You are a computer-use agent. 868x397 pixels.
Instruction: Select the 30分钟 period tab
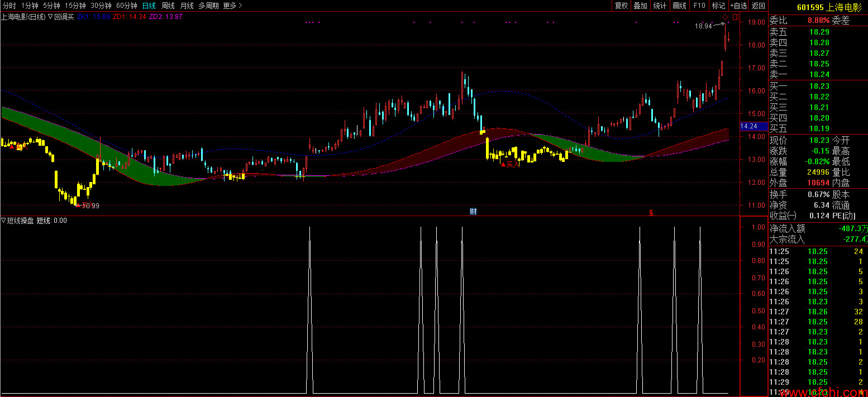tap(101, 6)
